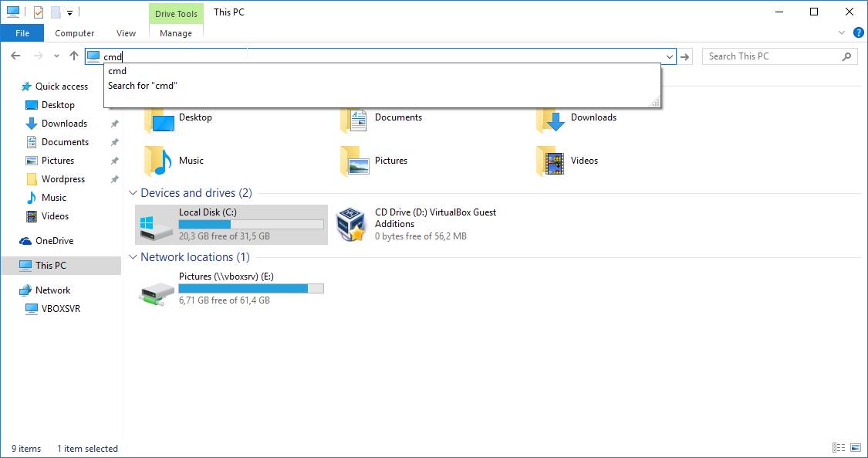Image resolution: width=868 pixels, height=458 pixels.
Task: Click the This PC icon in title bar
Action: tap(13, 12)
